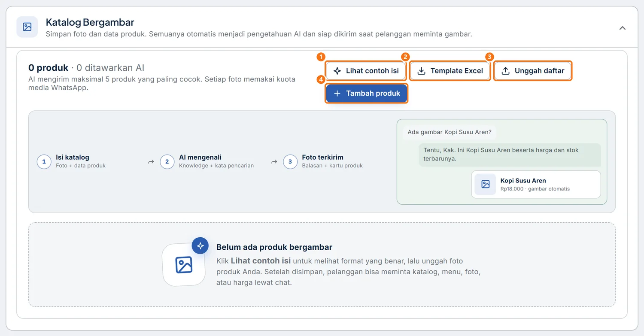Click the 'Katalog Bergambar' title
This screenshot has width=644, height=336.
[90, 22]
